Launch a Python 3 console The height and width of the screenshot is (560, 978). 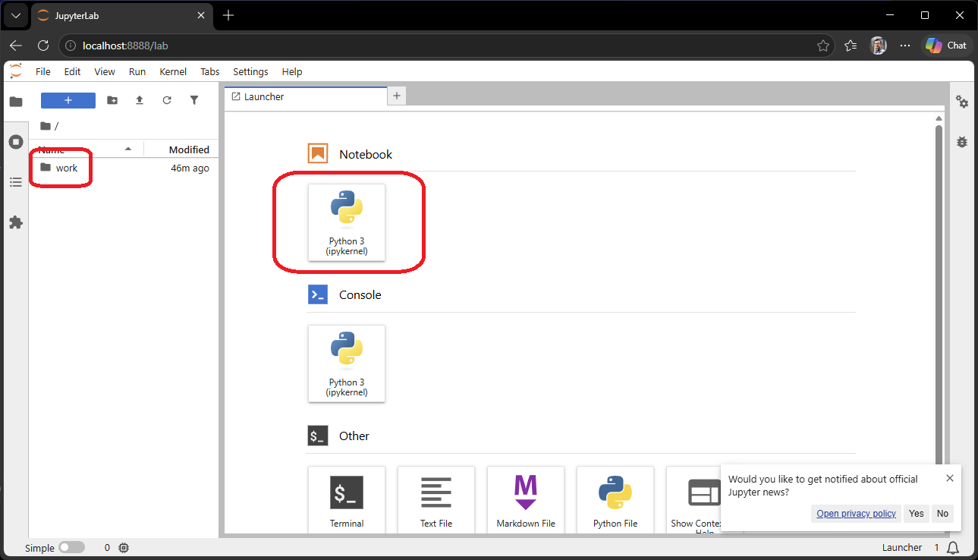(x=347, y=363)
